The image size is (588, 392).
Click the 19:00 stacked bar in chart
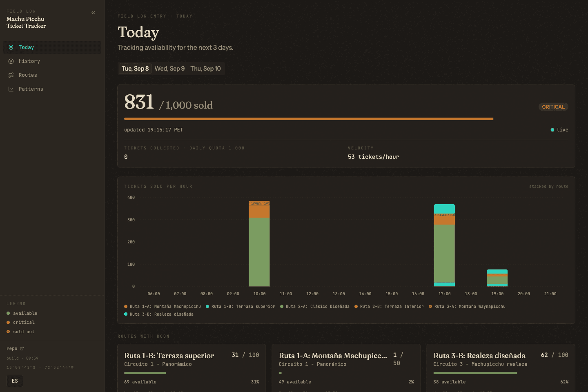pyautogui.click(x=497, y=278)
